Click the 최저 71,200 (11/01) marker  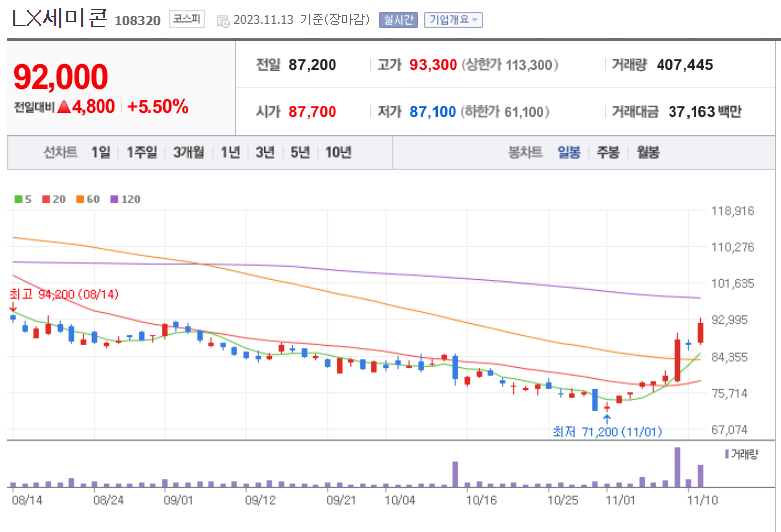point(607,431)
